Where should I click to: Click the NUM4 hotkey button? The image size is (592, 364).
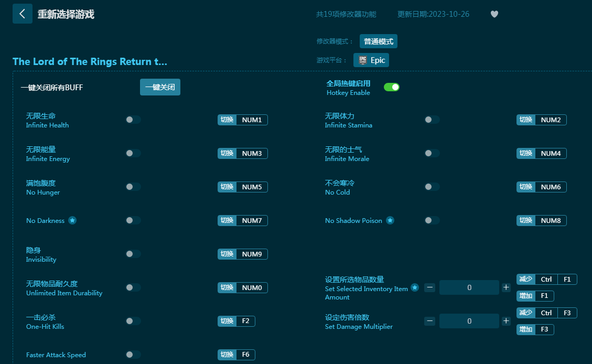coord(542,153)
